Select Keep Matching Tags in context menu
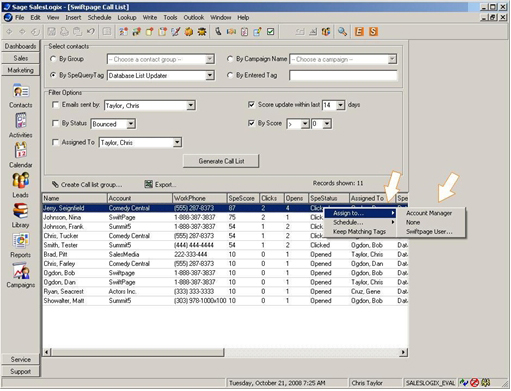 359,232
